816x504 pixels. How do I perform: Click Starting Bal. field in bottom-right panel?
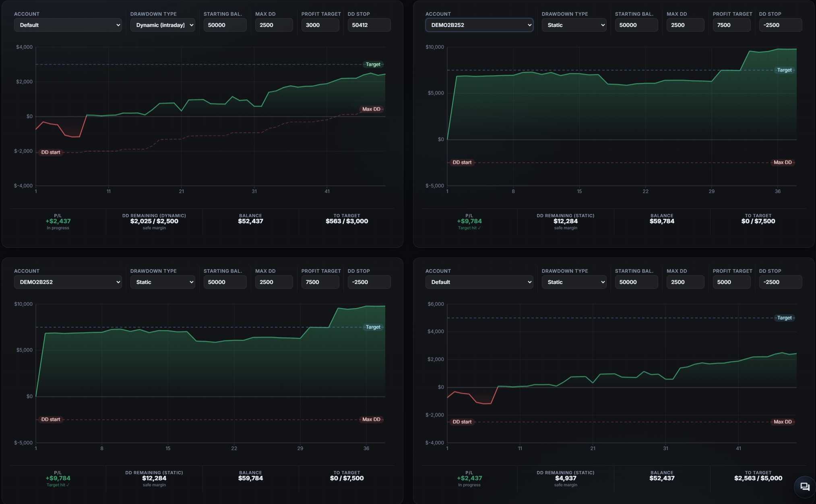[636, 282]
